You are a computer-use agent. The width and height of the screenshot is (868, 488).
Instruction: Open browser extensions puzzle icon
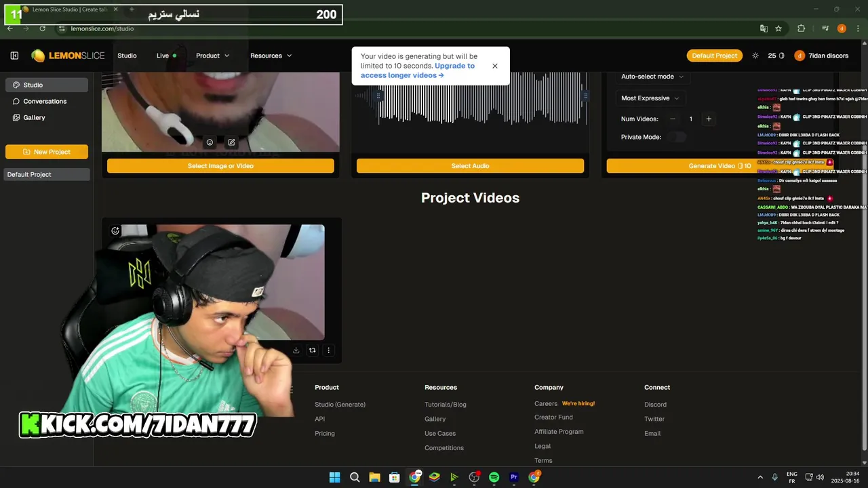click(x=802, y=28)
